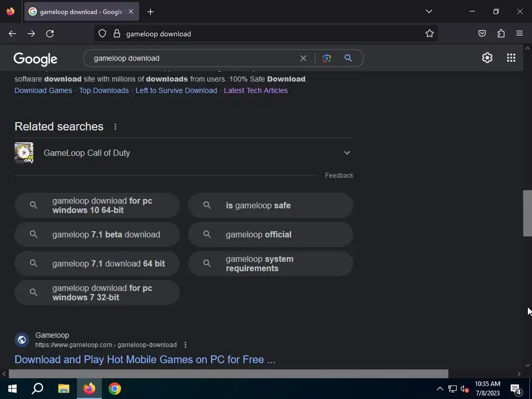Open three-dot menu beside gameloop.com result
Image resolution: width=532 pixels, height=399 pixels.
click(185, 345)
